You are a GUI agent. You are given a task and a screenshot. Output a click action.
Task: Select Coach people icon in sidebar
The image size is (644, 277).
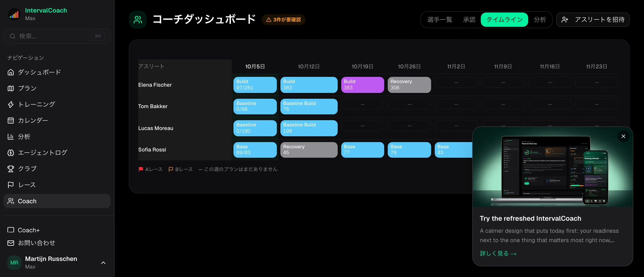pos(57,201)
